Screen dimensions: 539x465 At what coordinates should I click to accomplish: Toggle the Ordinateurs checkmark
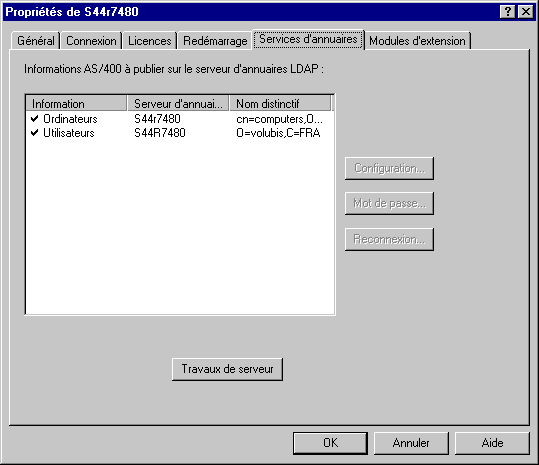[x=34, y=119]
